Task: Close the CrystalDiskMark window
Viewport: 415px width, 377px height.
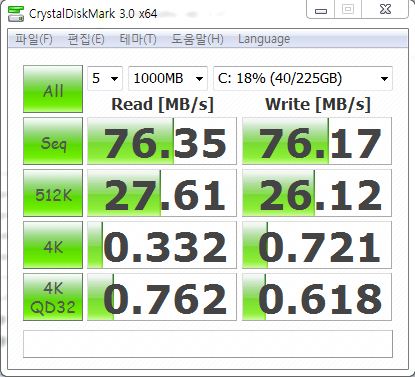Action: click(x=385, y=10)
